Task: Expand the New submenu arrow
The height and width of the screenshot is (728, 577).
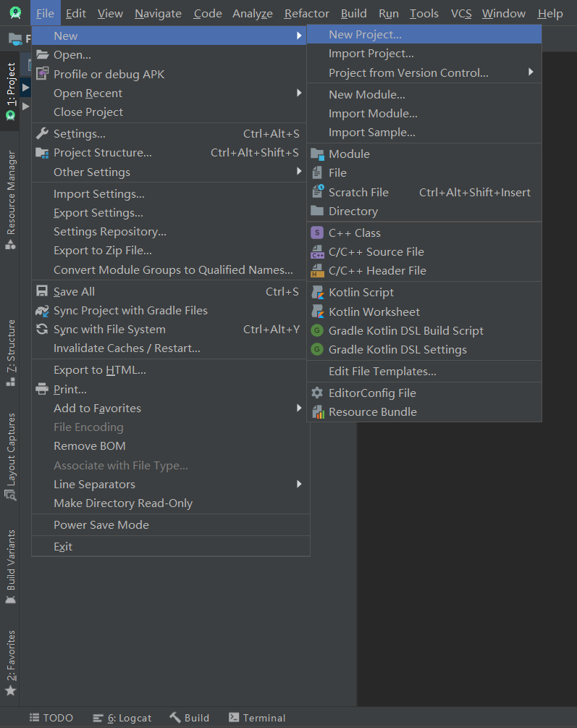Action: point(299,35)
